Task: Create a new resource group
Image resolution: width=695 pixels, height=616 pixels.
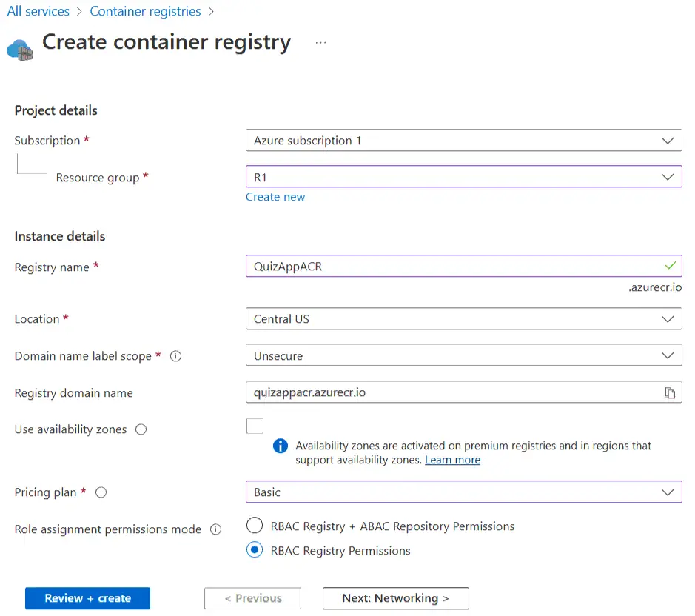Action: (x=275, y=196)
